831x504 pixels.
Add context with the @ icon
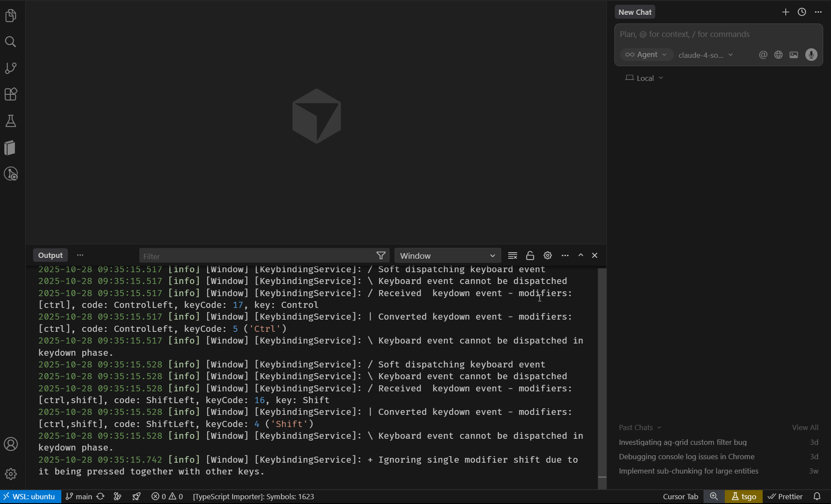pos(763,55)
